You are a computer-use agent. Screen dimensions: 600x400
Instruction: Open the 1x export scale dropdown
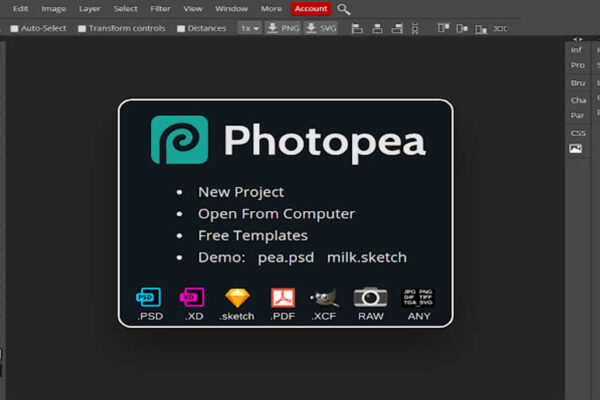[250, 28]
